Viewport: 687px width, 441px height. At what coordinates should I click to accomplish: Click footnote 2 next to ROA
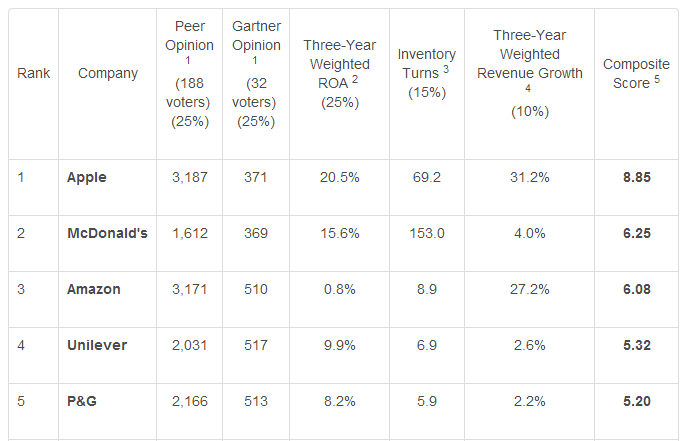pyautogui.click(x=355, y=79)
